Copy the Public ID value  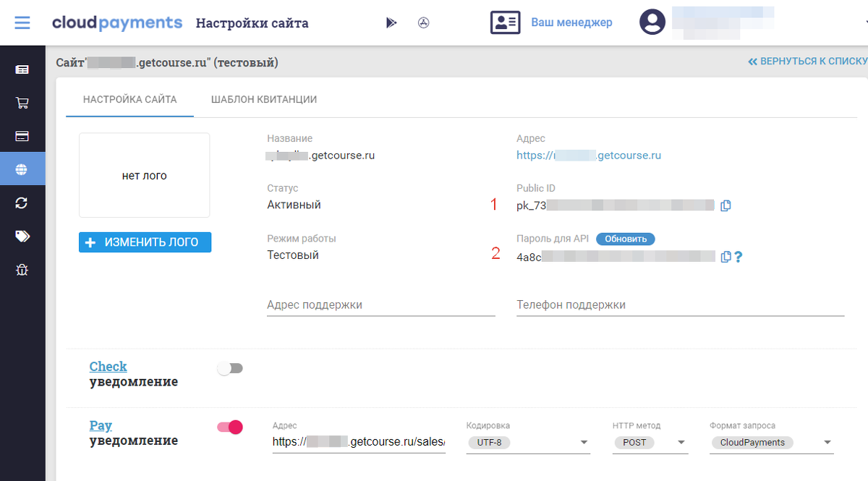pos(726,205)
